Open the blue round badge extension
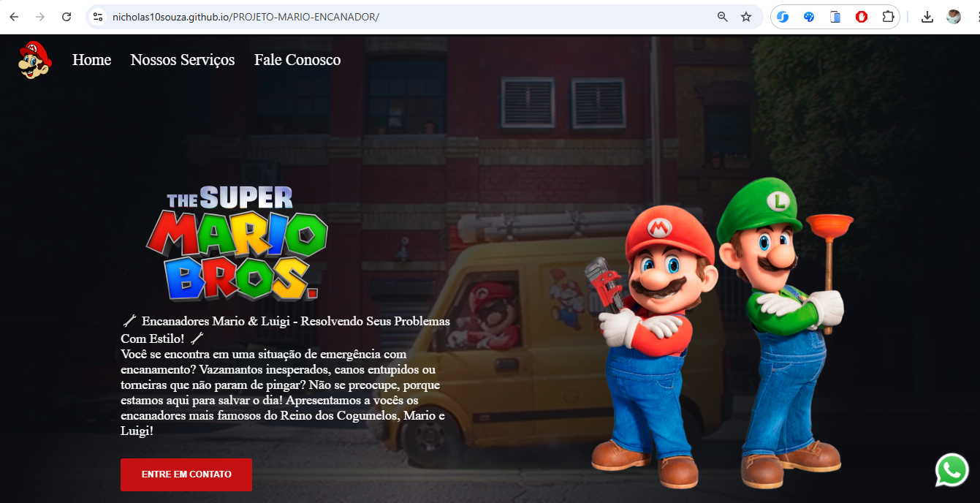This screenshot has width=980, height=503. [x=809, y=17]
